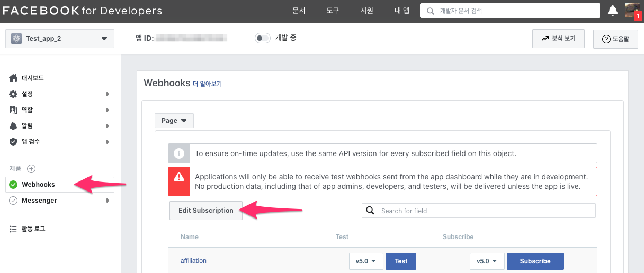Focus the 개발자 문서 검색 search box
This screenshot has height=273, width=644.
(x=510, y=11)
